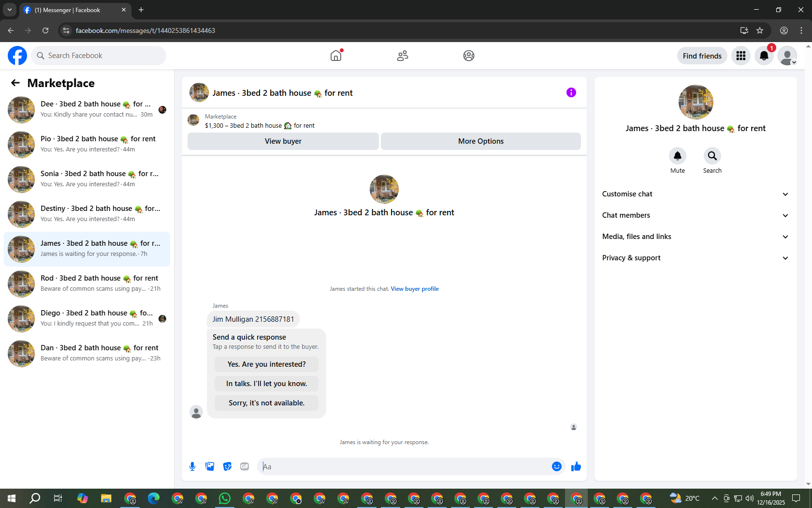Open the browser tab search dropdown
Viewport: 812px width, 508px height.
tap(10, 10)
